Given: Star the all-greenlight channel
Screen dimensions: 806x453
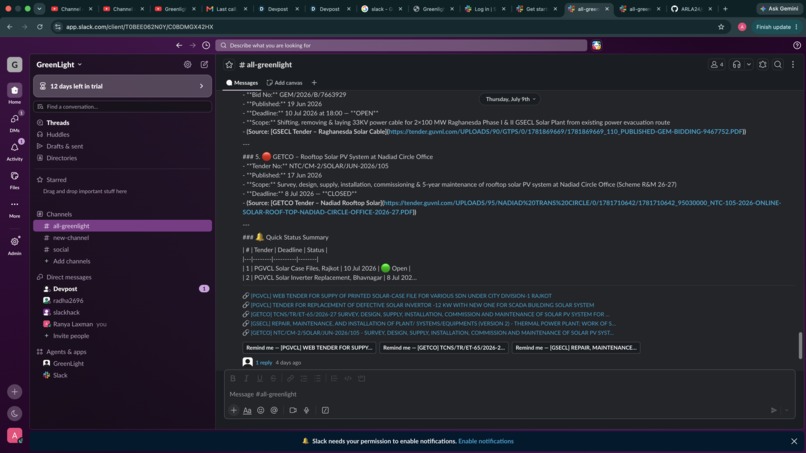Looking at the screenshot, I should tap(229, 65).
